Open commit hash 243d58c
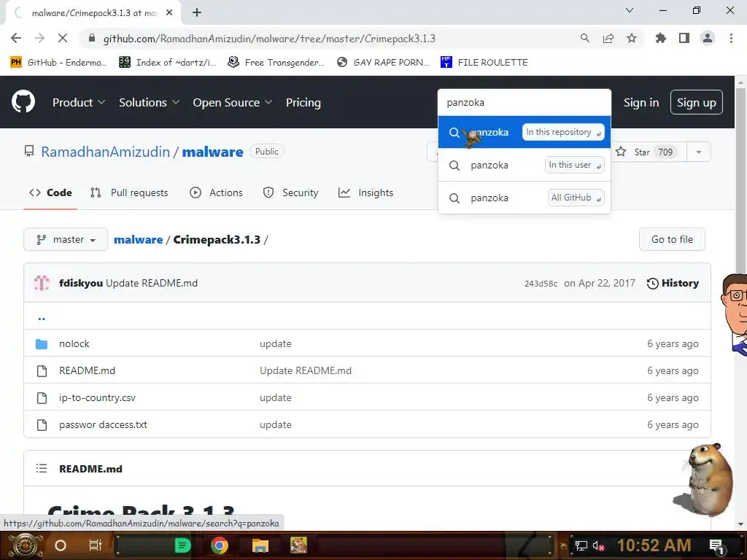The width and height of the screenshot is (747, 560). 541,284
